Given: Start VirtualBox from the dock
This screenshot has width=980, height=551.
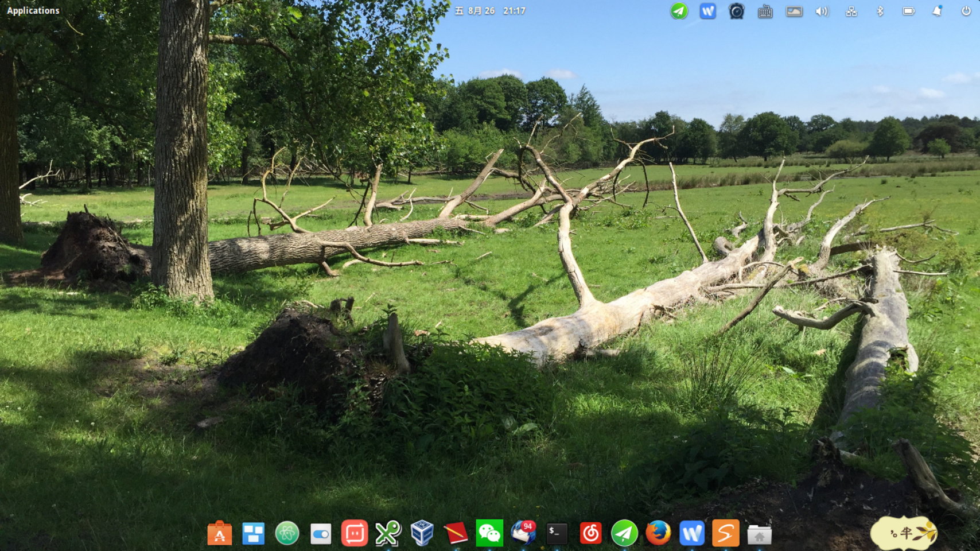Looking at the screenshot, I should 422,534.
